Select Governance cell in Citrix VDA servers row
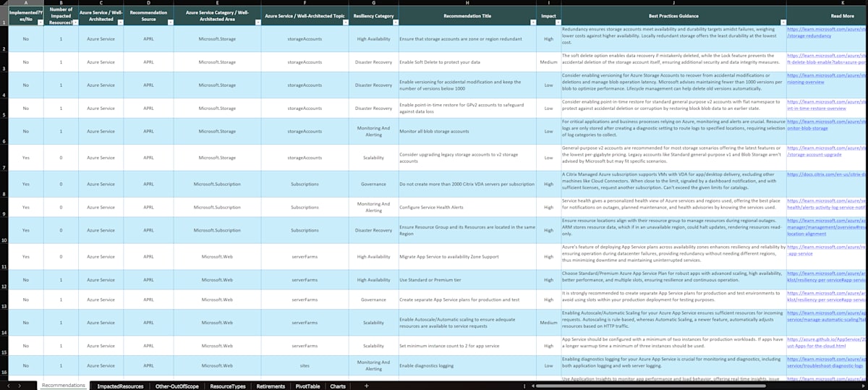The width and height of the screenshot is (868, 390). pos(373,184)
